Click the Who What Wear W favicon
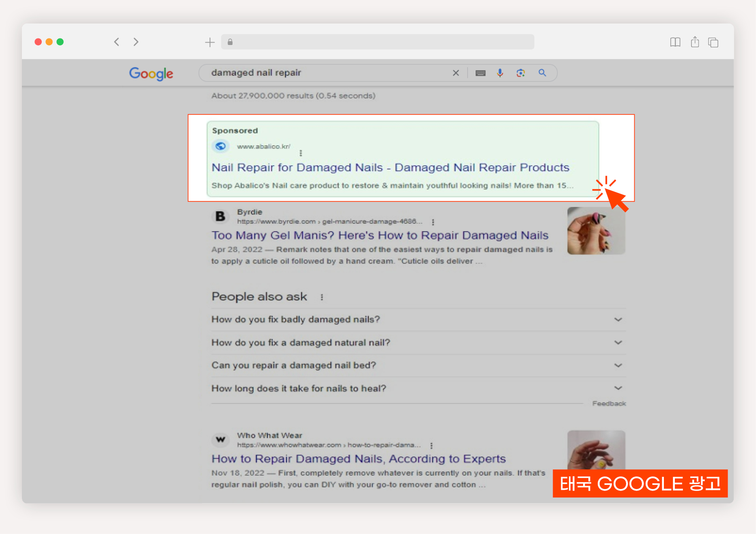The image size is (756, 534). click(x=220, y=440)
